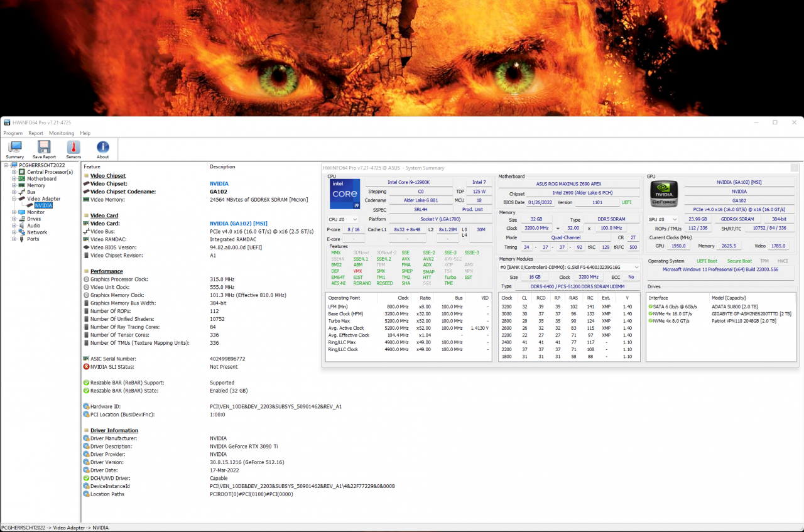
Task: Click the Intel Core i9-12900K name button
Action: coord(410,182)
